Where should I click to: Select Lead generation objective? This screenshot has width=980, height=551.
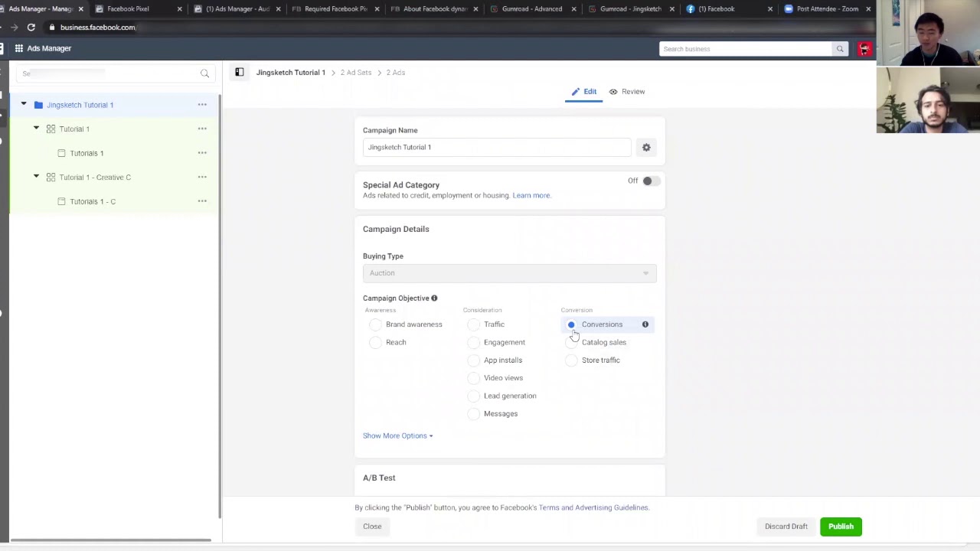coord(473,396)
